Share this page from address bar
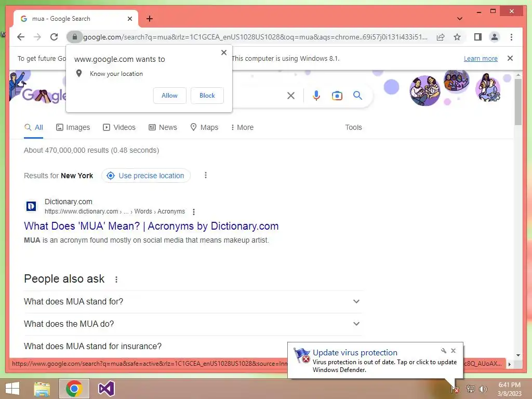This screenshot has width=532, height=399. coord(441,37)
